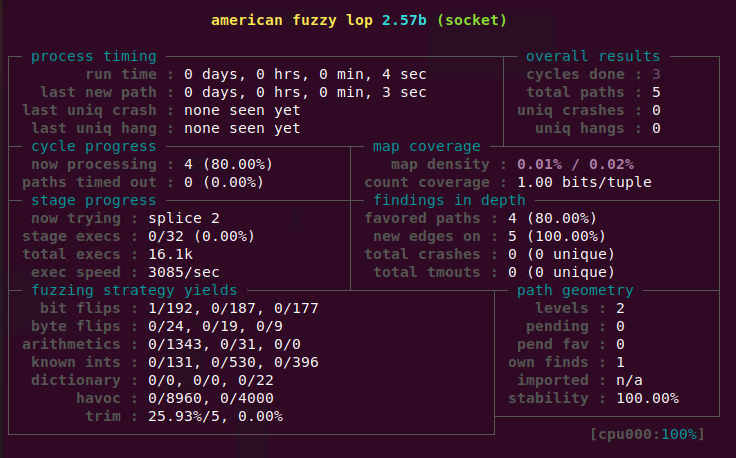Click now processing value '4 (80.00%)'
The image size is (736, 458).
coord(229,164)
